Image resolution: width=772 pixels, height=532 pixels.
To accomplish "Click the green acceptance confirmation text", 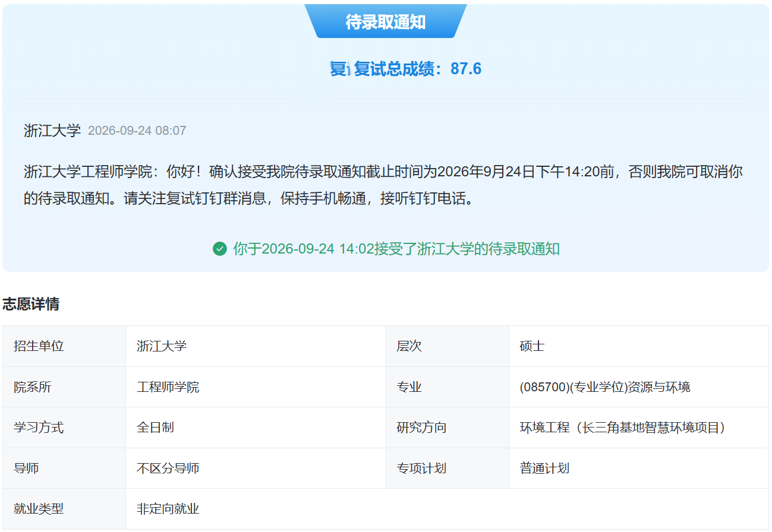I will coord(396,249).
